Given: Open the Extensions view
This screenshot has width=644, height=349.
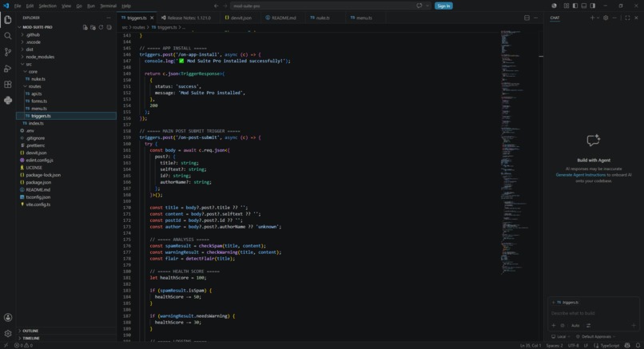Looking at the screenshot, I should click(x=8, y=85).
